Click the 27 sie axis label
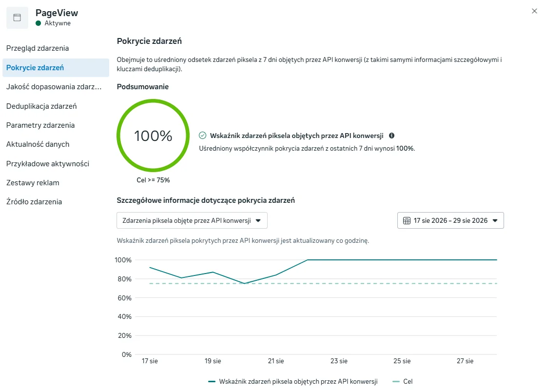 click(x=465, y=361)
